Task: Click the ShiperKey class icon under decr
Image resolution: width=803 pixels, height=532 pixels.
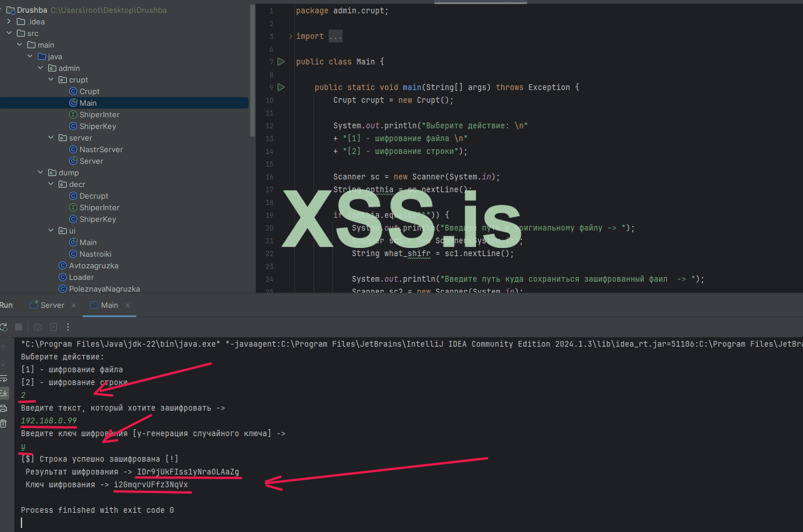Action: pyautogui.click(x=73, y=219)
